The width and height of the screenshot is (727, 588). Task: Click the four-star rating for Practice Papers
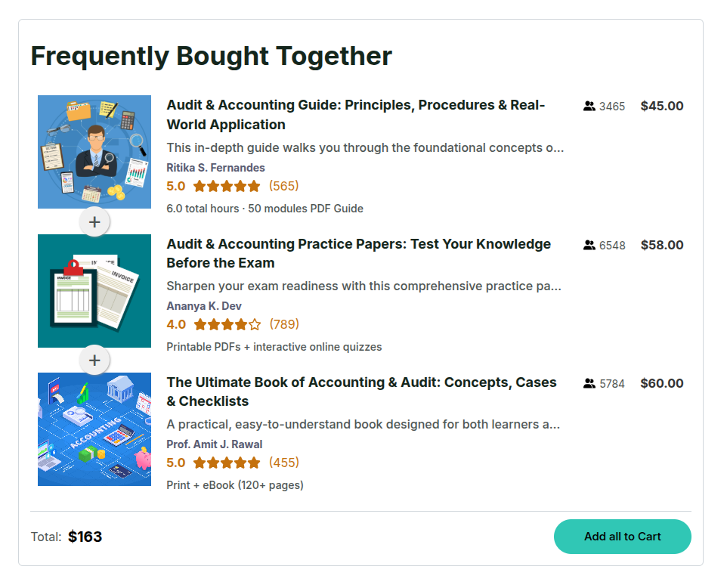tap(227, 324)
